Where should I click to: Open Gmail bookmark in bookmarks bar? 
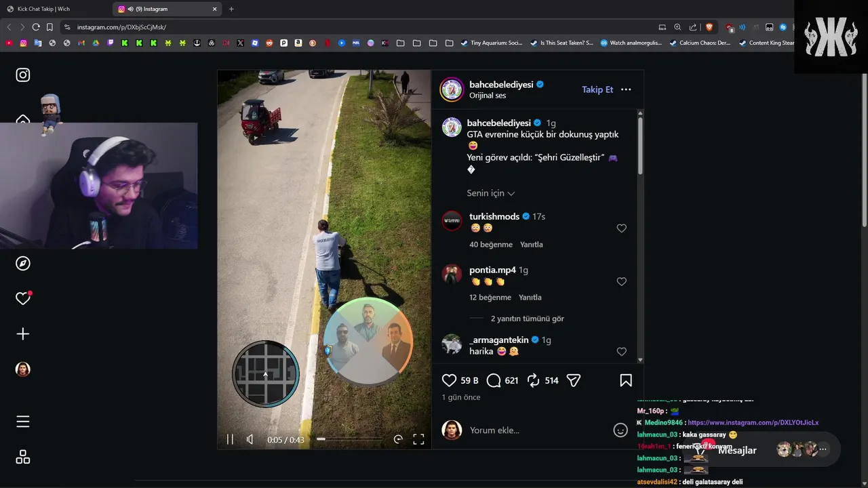click(x=81, y=43)
